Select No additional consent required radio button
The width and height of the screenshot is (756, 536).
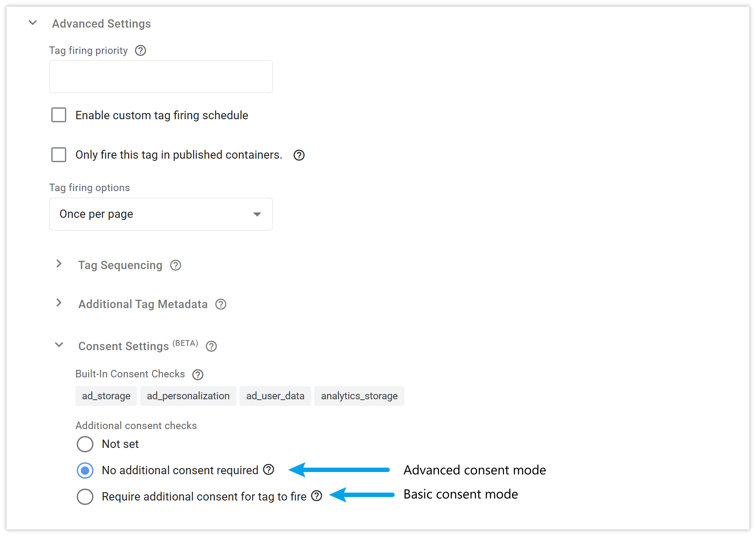point(85,470)
